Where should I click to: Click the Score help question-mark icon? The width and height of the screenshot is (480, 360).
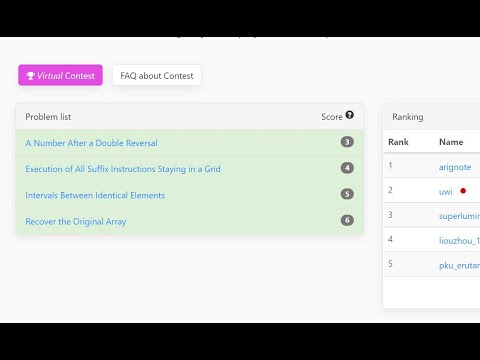[349, 115]
